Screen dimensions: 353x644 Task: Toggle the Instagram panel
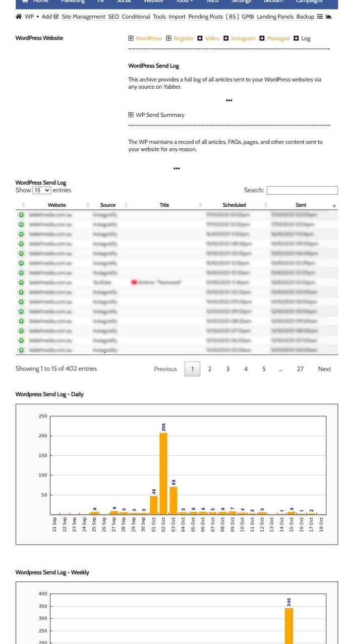[x=226, y=38]
